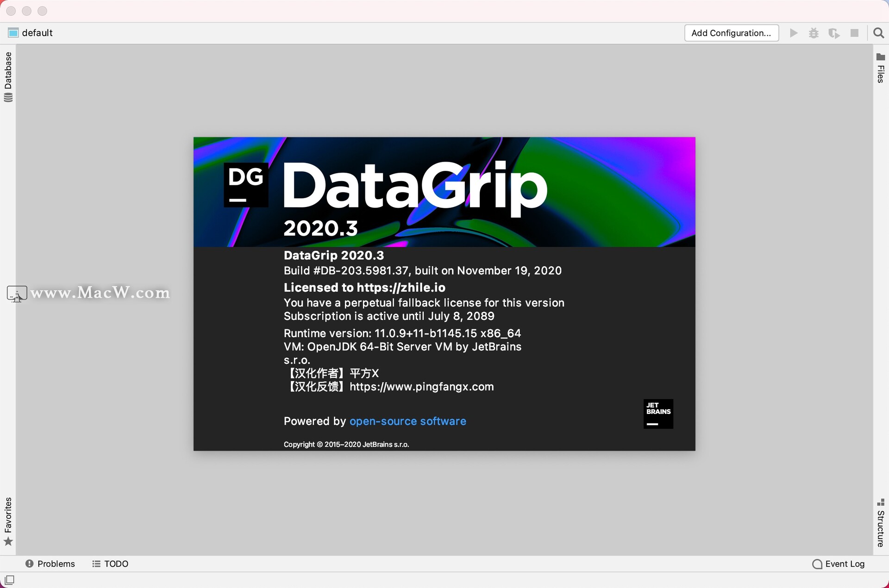This screenshot has height=588, width=889.
Task: Click the Run play icon
Action: tap(794, 33)
